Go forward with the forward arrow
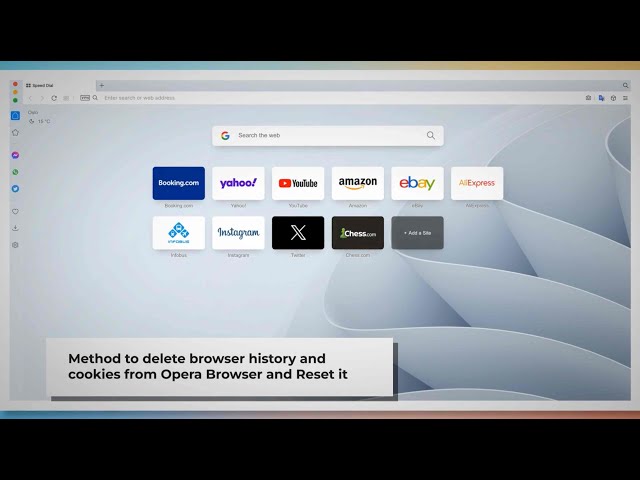This screenshot has height=480, width=640. [x=42, y=98]
